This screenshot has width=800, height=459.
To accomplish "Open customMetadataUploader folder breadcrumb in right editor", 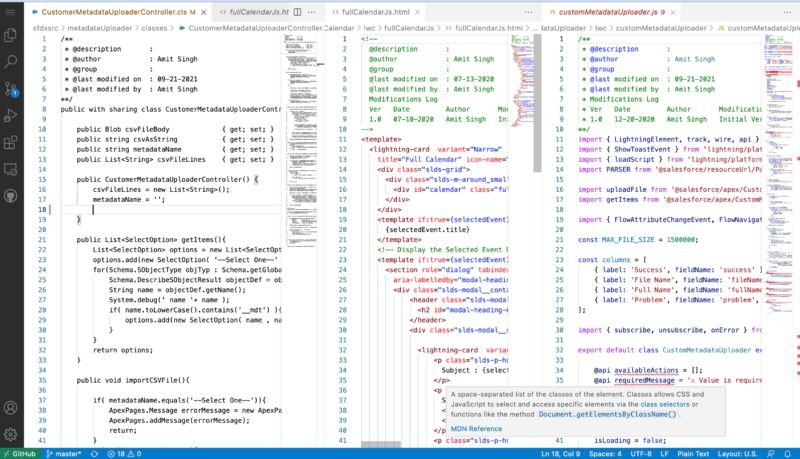I will [661, 28].
